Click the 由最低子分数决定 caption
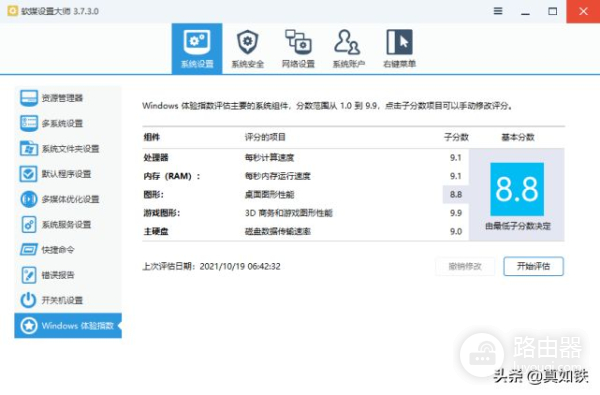This screenshot has height=395, width=600. (518, 226)
